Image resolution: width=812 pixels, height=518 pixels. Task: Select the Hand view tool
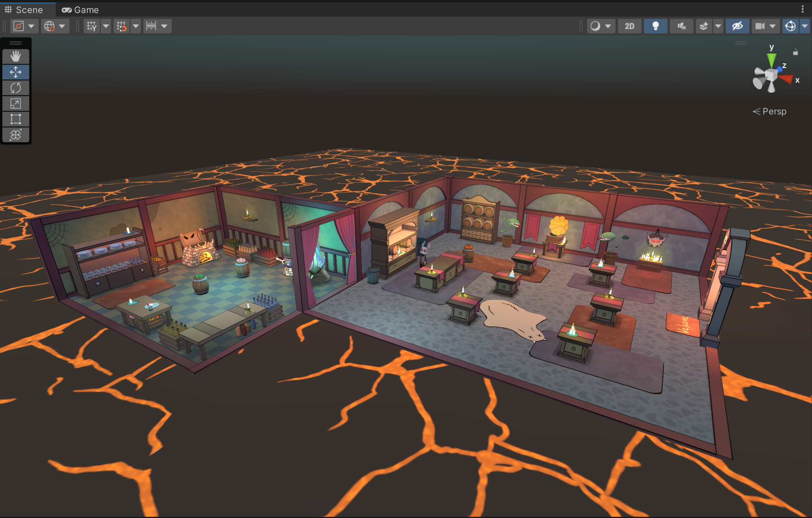(16, 56)
